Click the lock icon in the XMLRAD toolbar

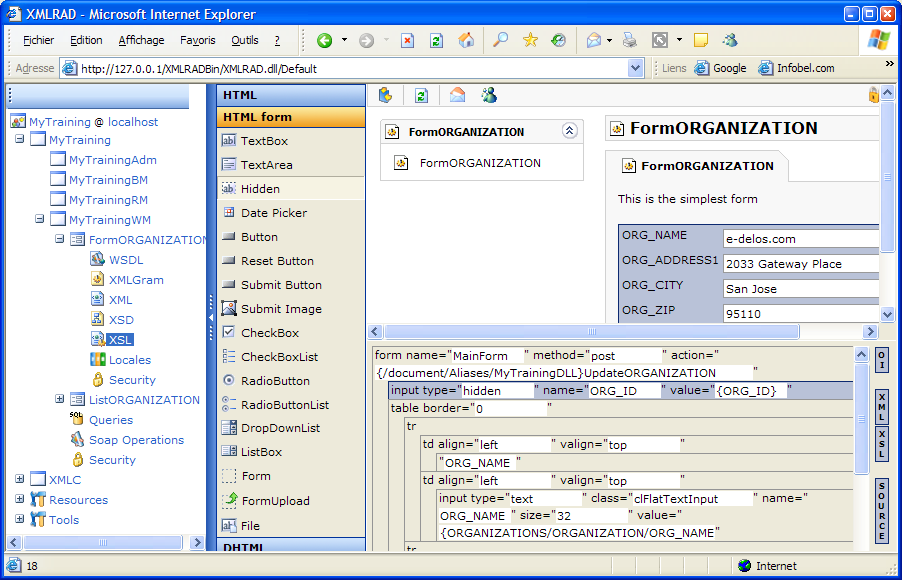pos(873,95)
